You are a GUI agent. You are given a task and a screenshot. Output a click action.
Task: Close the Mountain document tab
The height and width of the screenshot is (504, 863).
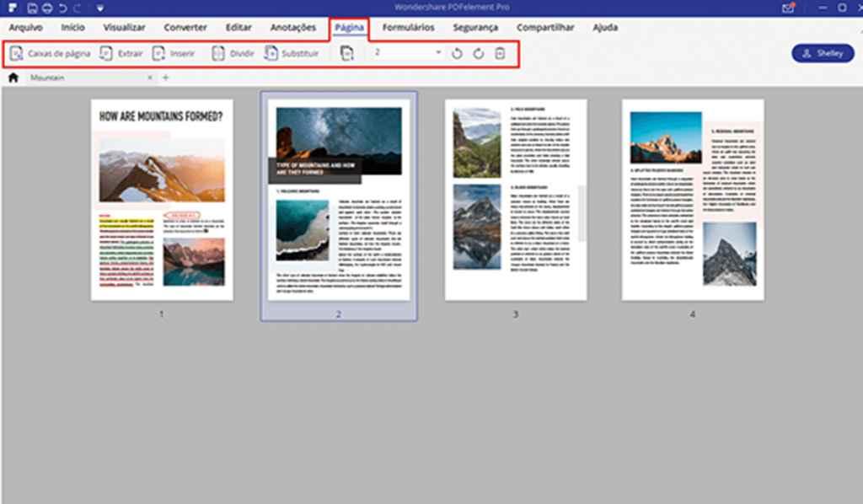point(150,78)
